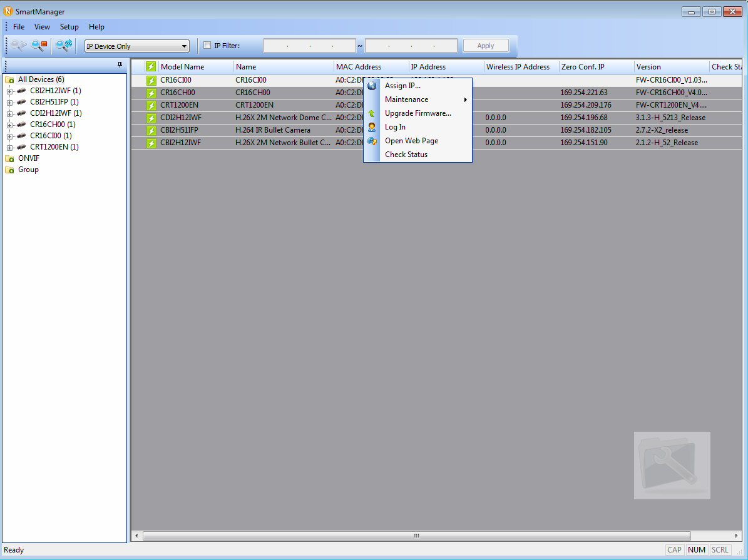Open the IP Device Only dropdown

pos(136,46)
